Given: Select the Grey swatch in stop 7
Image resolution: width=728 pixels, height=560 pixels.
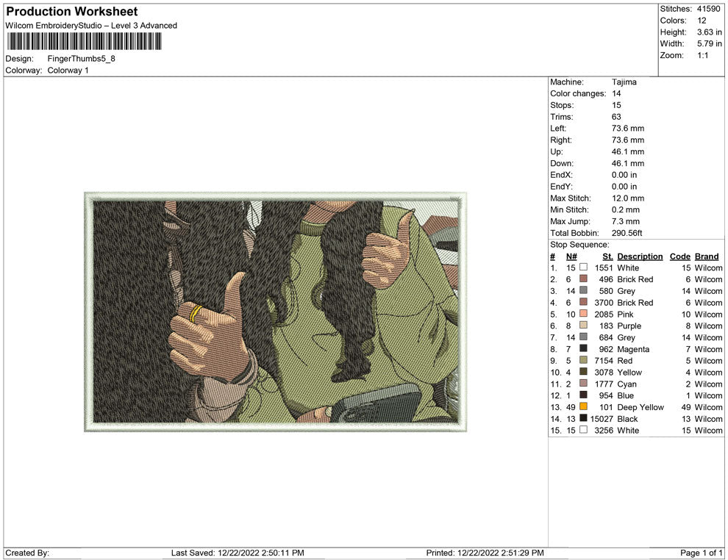Looking at the screenshot, I should pyautogui.click(x=584, y=337).
